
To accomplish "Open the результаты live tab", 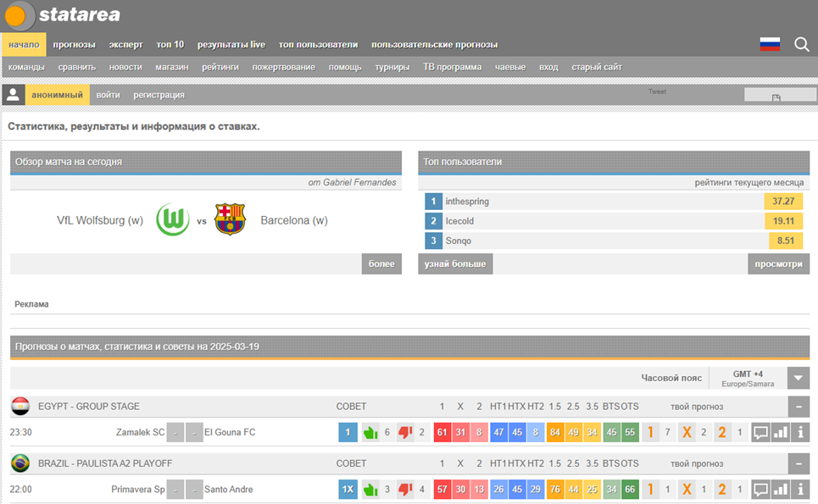I will tap(231, 45).
